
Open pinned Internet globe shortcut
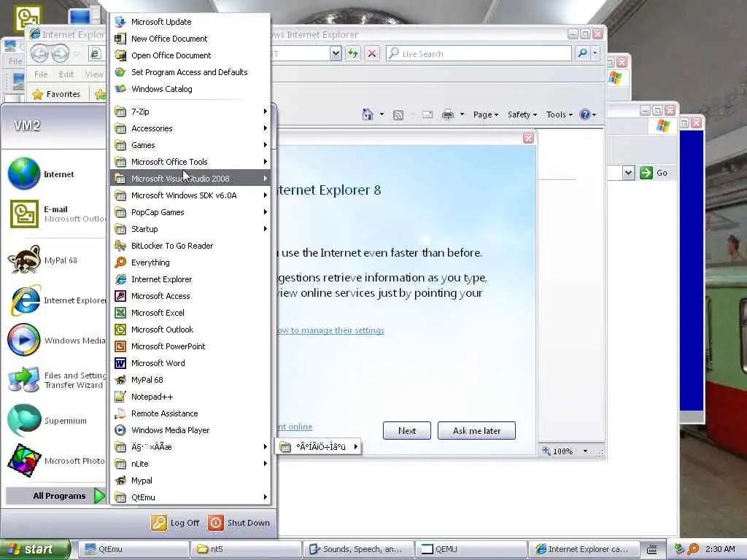[55, 174]
